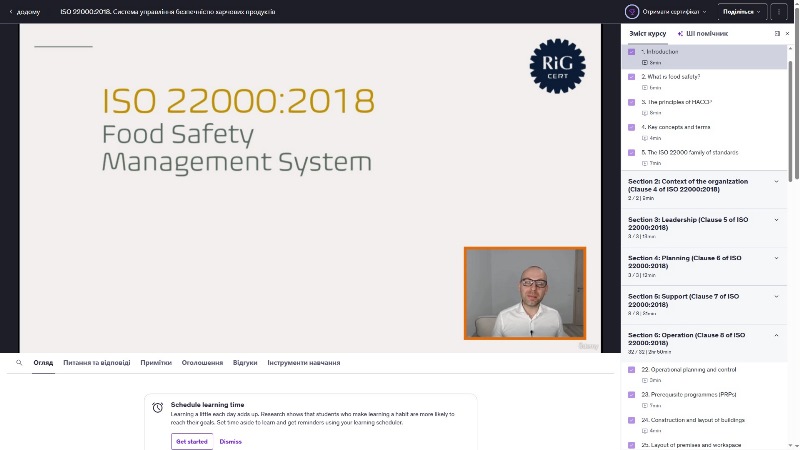Click the presenter webcam thumbnail in video
800x450 pixels.
point(524,293)
